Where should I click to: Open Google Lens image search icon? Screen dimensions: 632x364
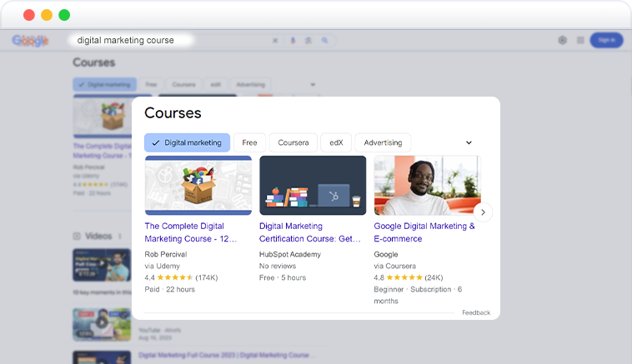[308, 40]
